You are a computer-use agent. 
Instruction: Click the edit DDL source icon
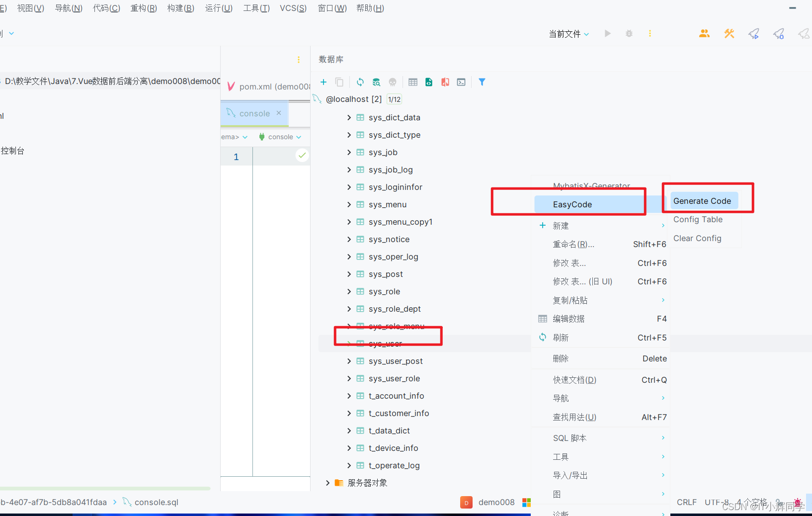[x=429, y=82]
